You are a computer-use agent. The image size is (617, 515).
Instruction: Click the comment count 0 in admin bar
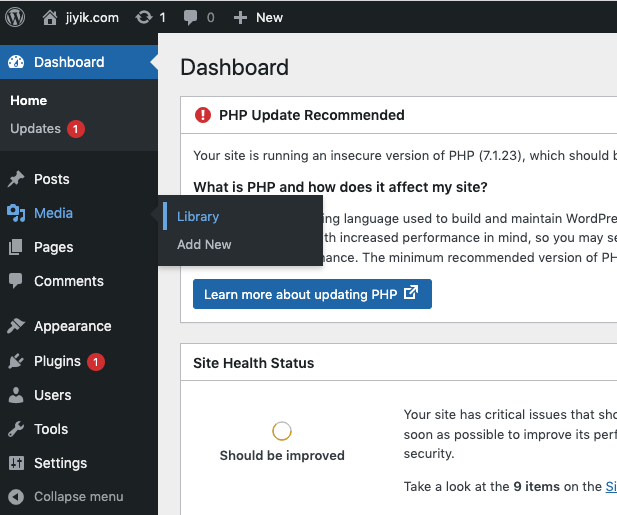[x=211, y=18]
